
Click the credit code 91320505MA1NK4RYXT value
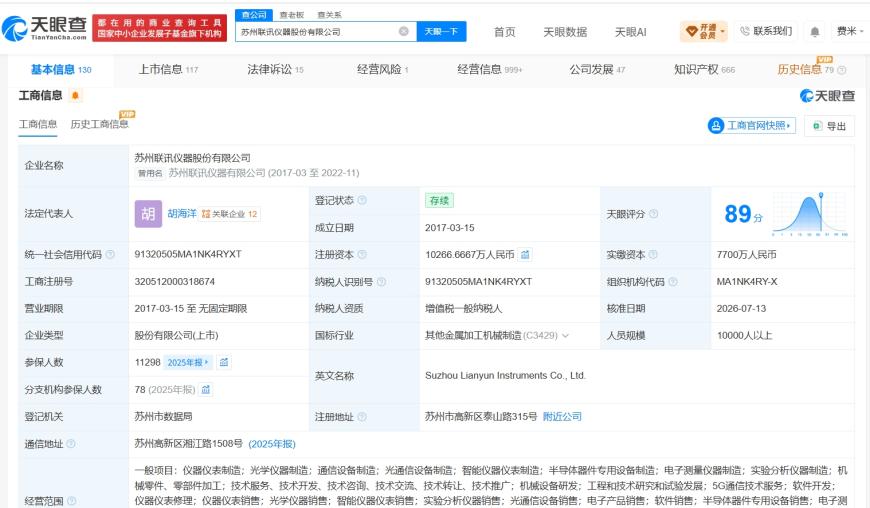click(x=188, y=254)
